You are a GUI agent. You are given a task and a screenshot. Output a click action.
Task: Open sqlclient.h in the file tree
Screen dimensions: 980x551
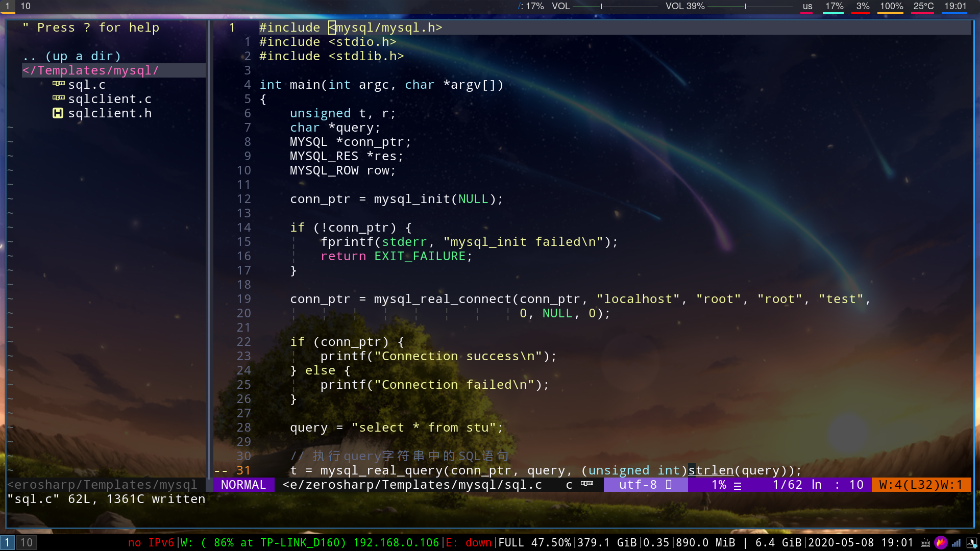point(110,113)
